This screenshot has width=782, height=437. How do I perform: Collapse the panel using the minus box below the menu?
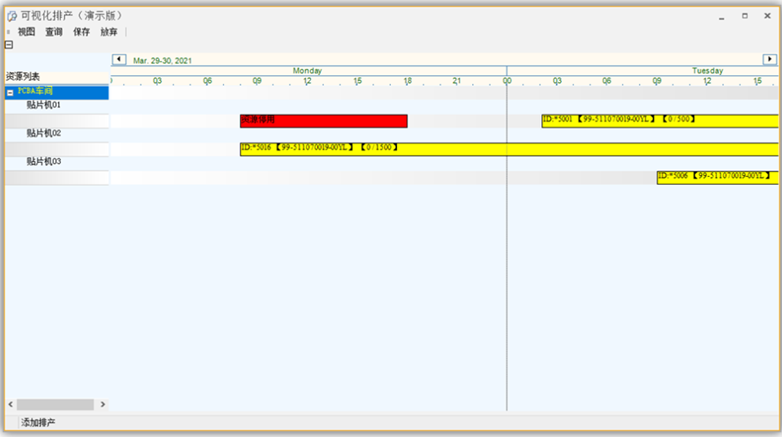(9, 45)
